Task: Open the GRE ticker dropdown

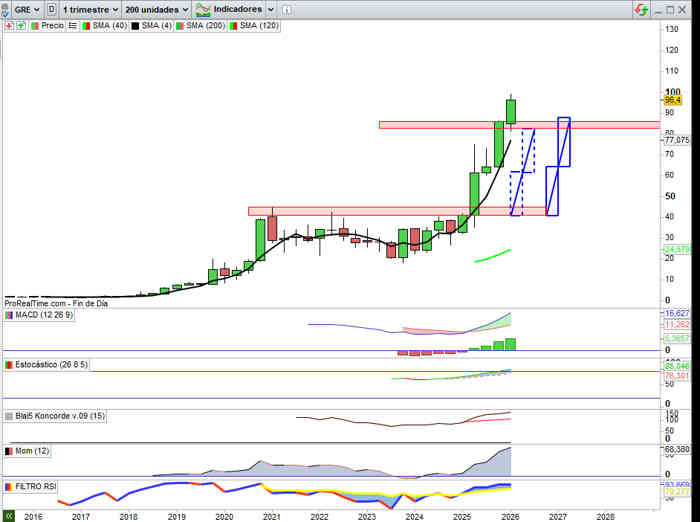Action: tap(27, 9)
